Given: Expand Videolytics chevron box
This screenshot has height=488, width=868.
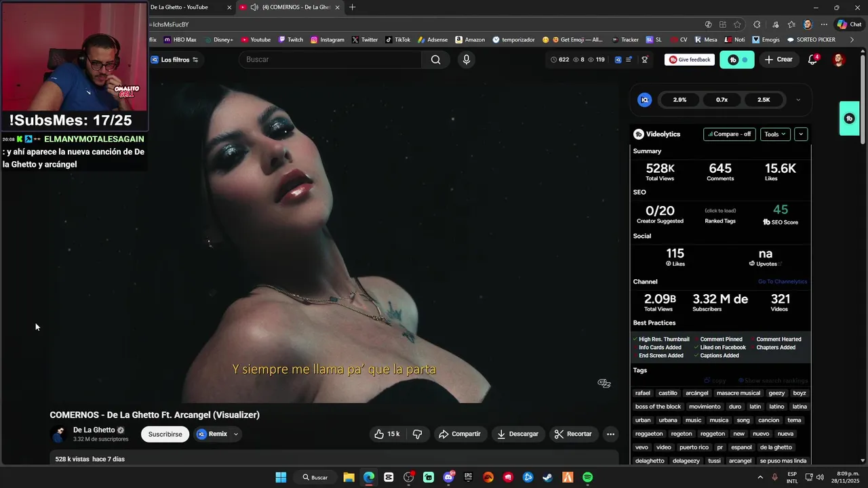Looking at the screenshot, I should 801,134.
